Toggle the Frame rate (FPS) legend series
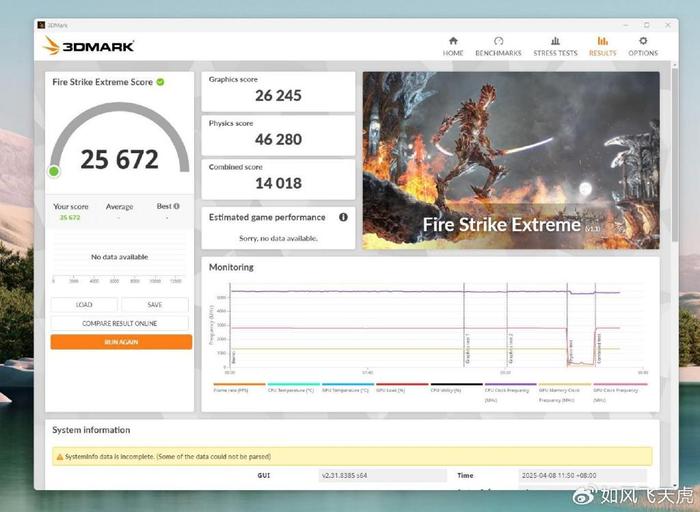The height and width of the screenshot is (512, 700). (x=239, y=387)
